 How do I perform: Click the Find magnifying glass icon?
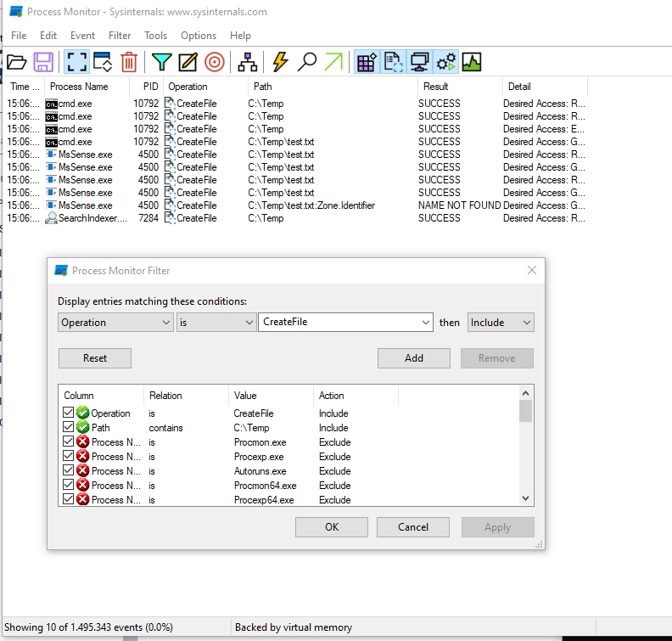click(307, 62)
